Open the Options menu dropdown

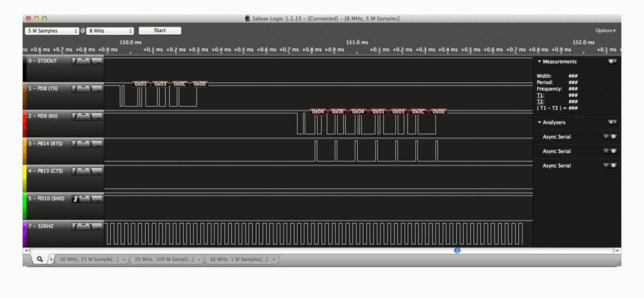pyautogui.click(x=606, y=31)
